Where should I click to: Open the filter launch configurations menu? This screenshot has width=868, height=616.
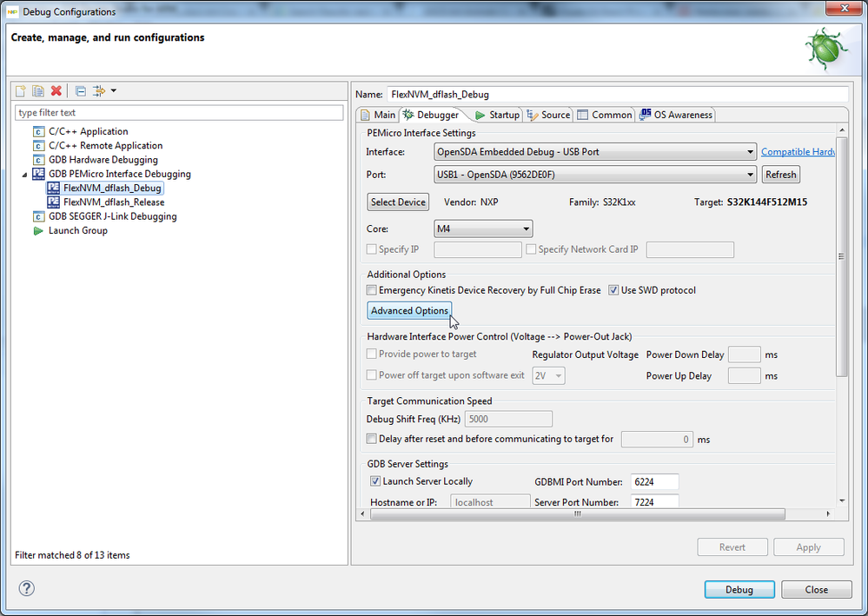114,90
